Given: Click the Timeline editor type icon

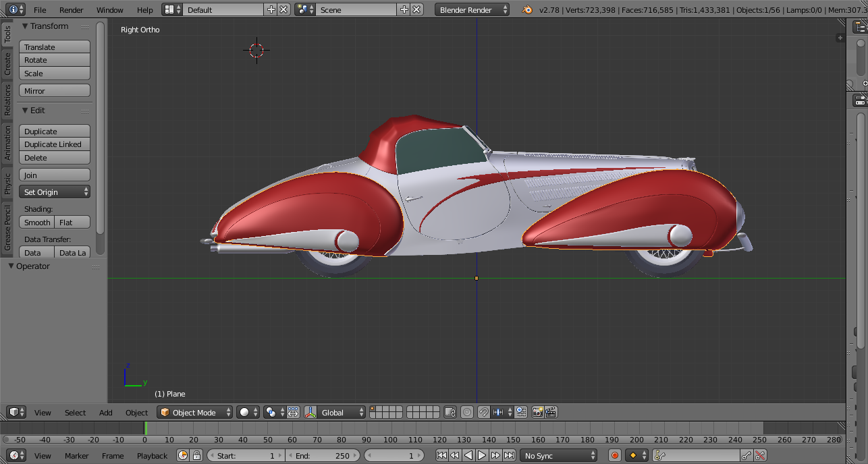Looking at the screenshot, I should coord(14,455).
